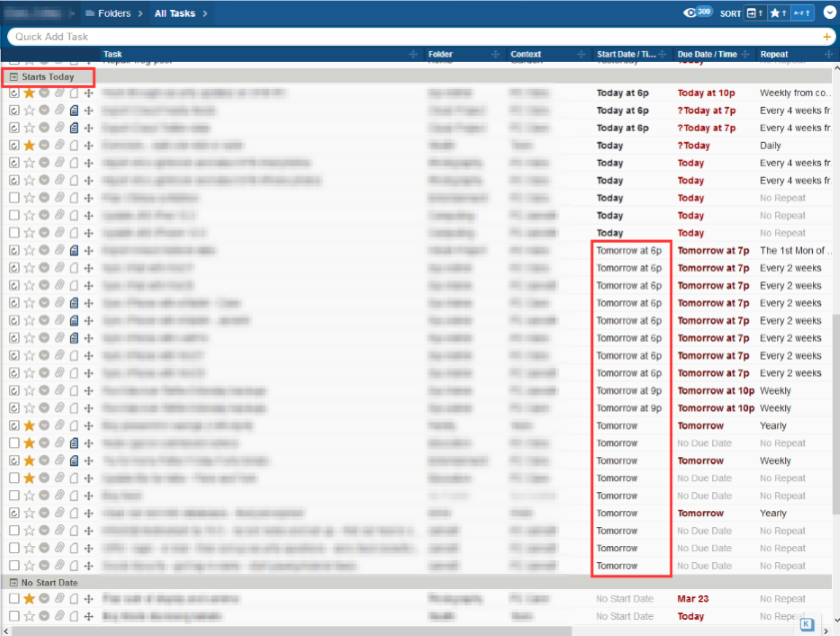Screen dimensions: 840x636
Task: Click move handle on The 1st Mon of task
Action: 89,251
